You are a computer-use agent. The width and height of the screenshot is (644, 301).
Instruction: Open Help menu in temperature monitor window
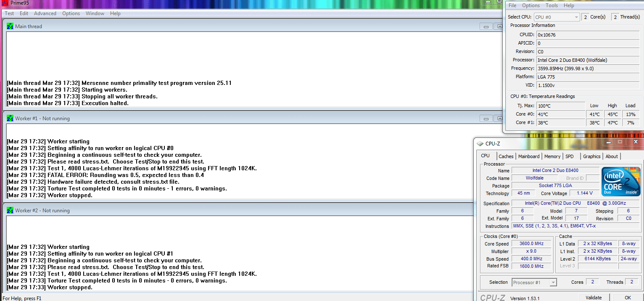coord(569,5)
